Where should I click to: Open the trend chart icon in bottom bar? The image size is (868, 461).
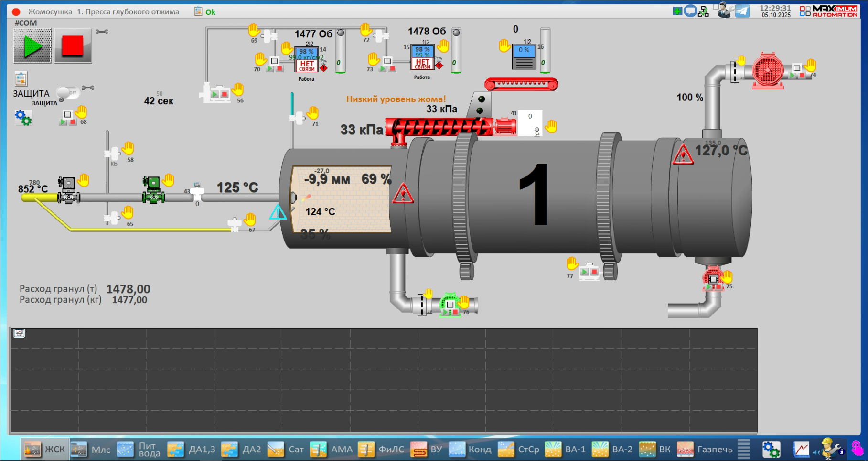coord(801,450)
